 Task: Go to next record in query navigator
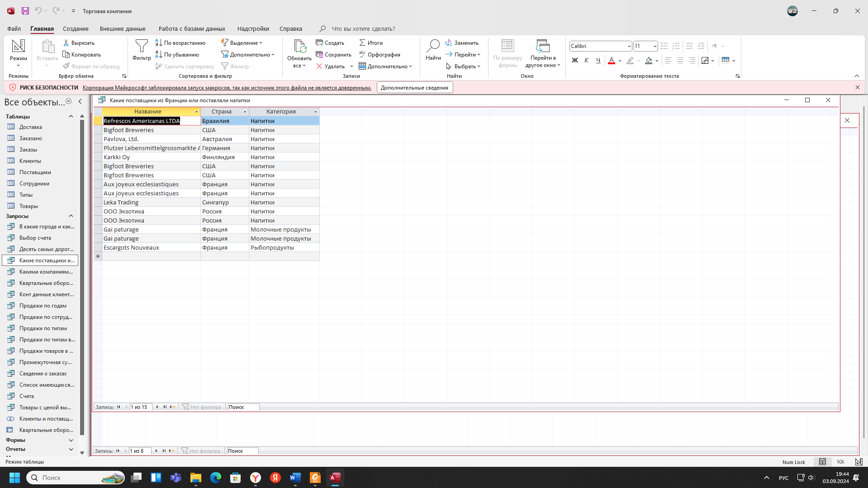pos(157,407)
